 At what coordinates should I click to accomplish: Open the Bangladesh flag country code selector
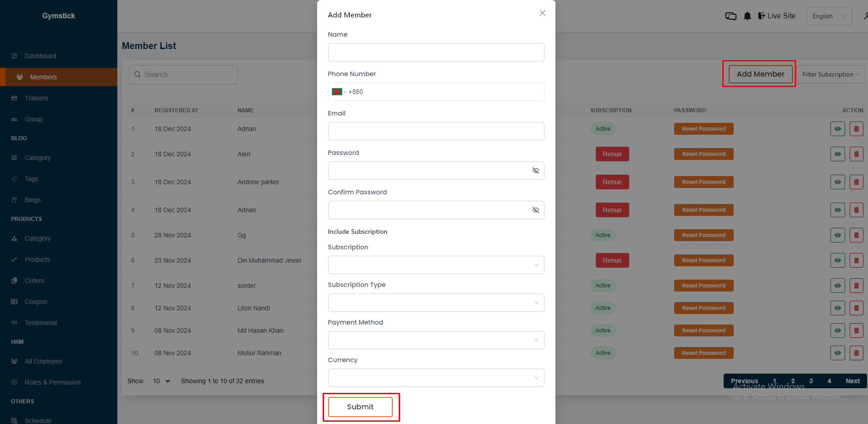click(x=338, y=92)
